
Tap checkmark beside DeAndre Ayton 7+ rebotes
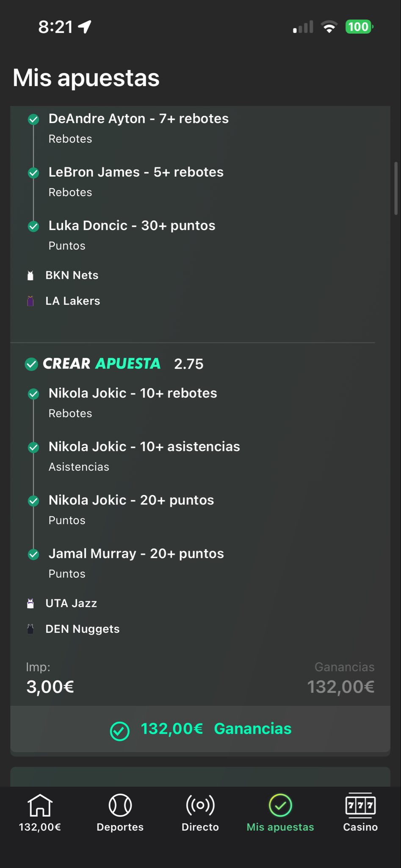pyautogui.click(x=33, y=120)
